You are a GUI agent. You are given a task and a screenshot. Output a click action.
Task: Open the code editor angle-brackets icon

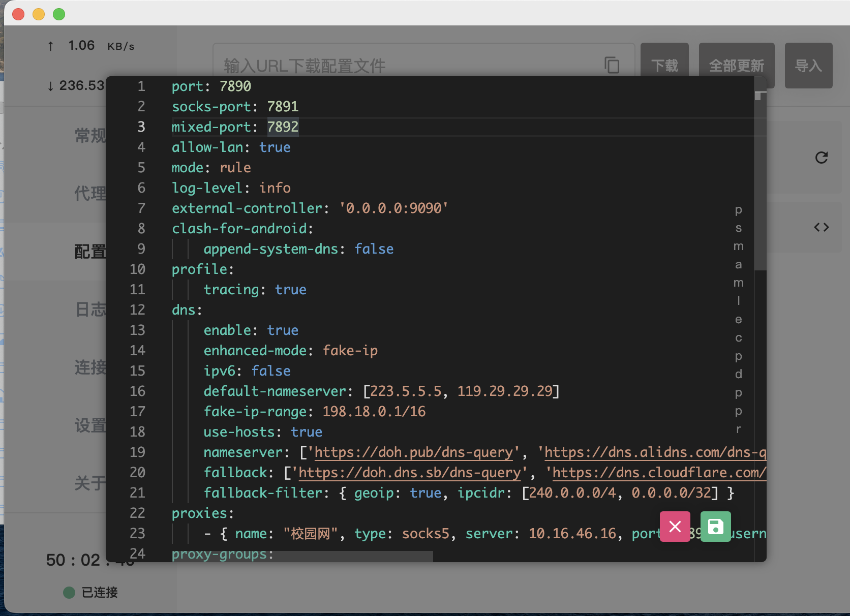click(x=822, y=227)
